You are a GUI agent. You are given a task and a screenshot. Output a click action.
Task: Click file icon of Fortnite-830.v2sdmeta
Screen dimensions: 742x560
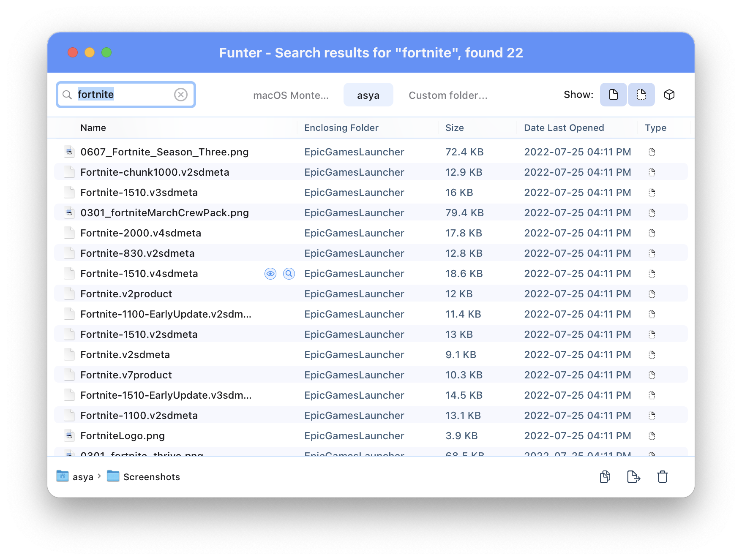point(69,253)
